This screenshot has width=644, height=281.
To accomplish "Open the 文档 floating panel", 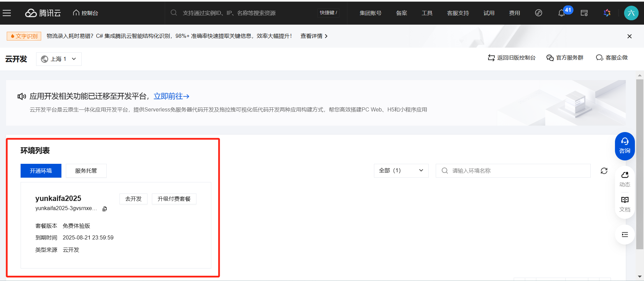I will coord(625,204).
